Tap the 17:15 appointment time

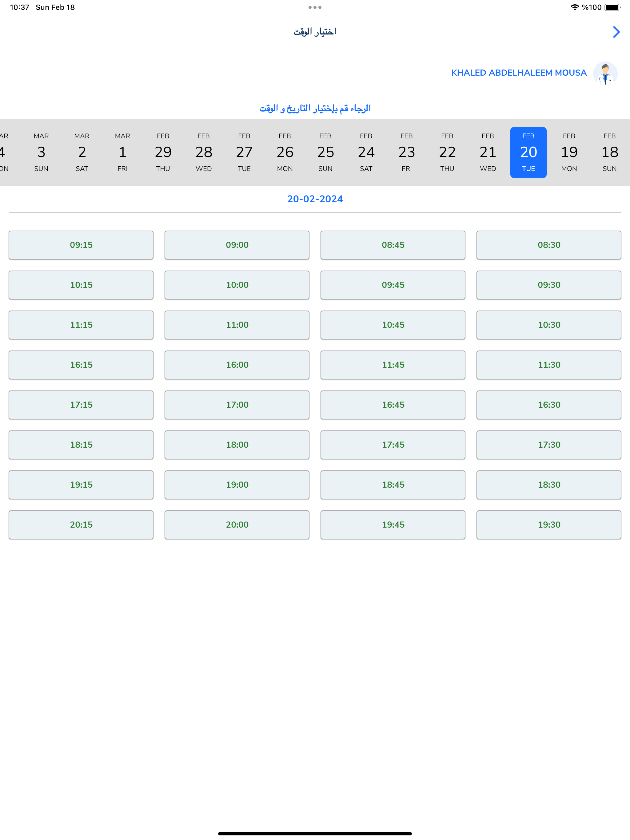pos(81,405)
